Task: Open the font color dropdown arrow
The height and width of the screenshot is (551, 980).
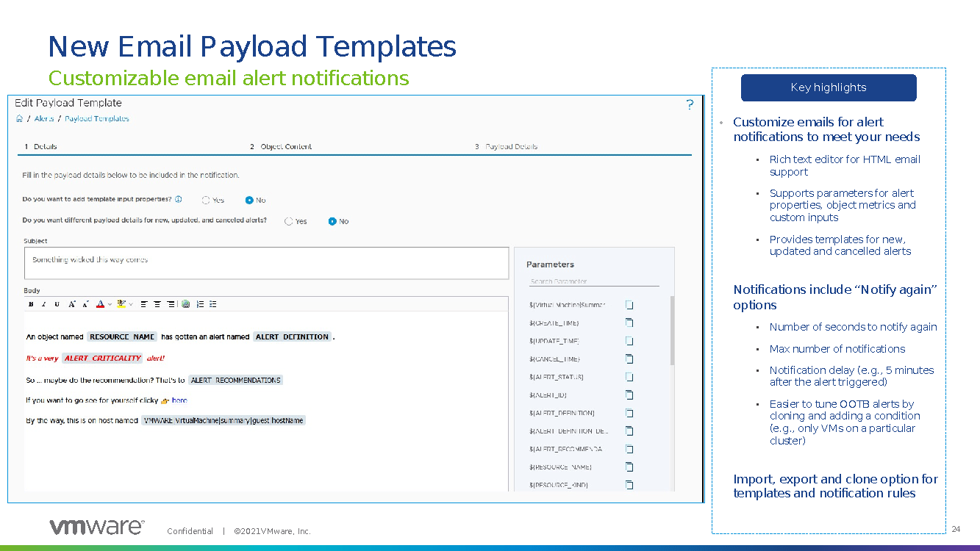Action: click(x=110, y=304)
